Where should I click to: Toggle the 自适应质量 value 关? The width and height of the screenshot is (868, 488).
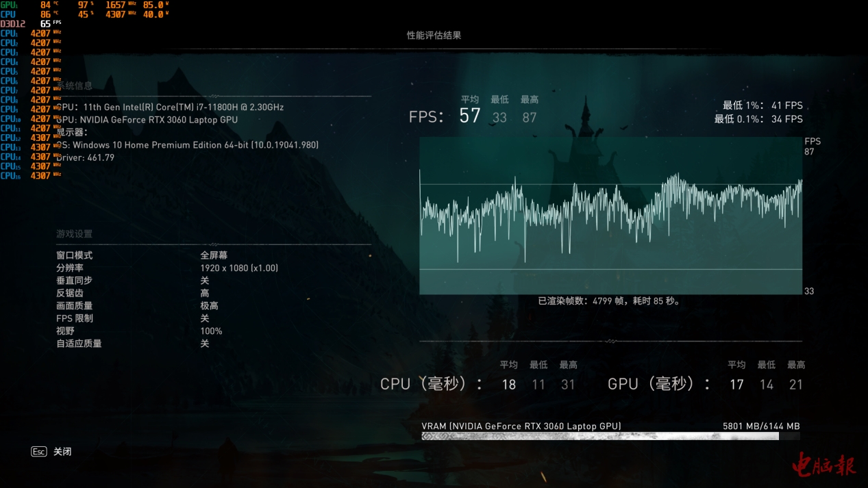[205, 344]
